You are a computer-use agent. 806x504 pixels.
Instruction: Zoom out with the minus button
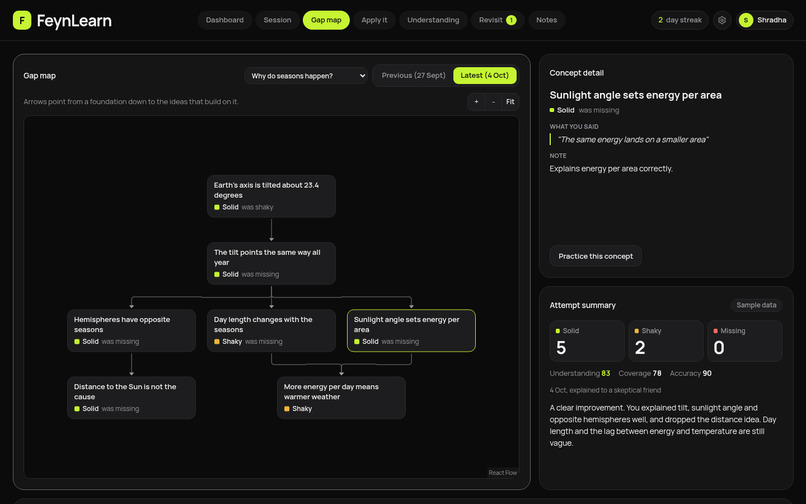[x=493, y=102]
